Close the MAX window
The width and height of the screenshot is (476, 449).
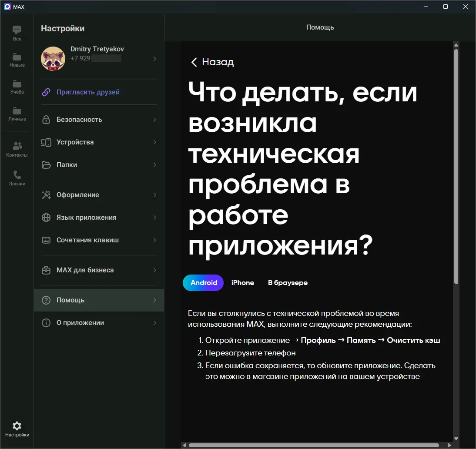tap(466, 7)
